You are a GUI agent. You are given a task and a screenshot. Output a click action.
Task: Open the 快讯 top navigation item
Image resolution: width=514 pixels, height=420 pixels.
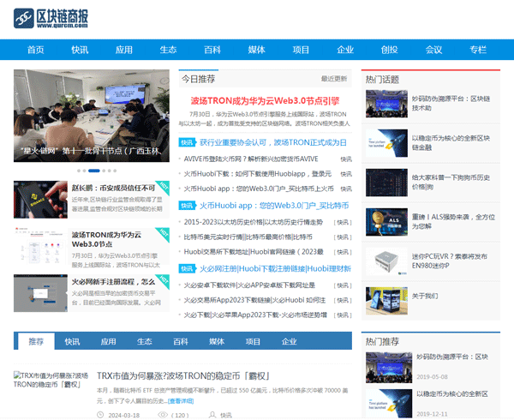(80, 50)
